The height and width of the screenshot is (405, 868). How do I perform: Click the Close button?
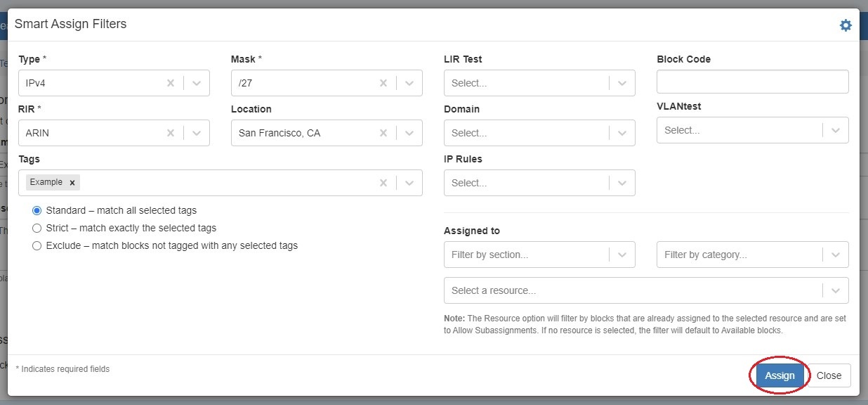click(829, 375)
